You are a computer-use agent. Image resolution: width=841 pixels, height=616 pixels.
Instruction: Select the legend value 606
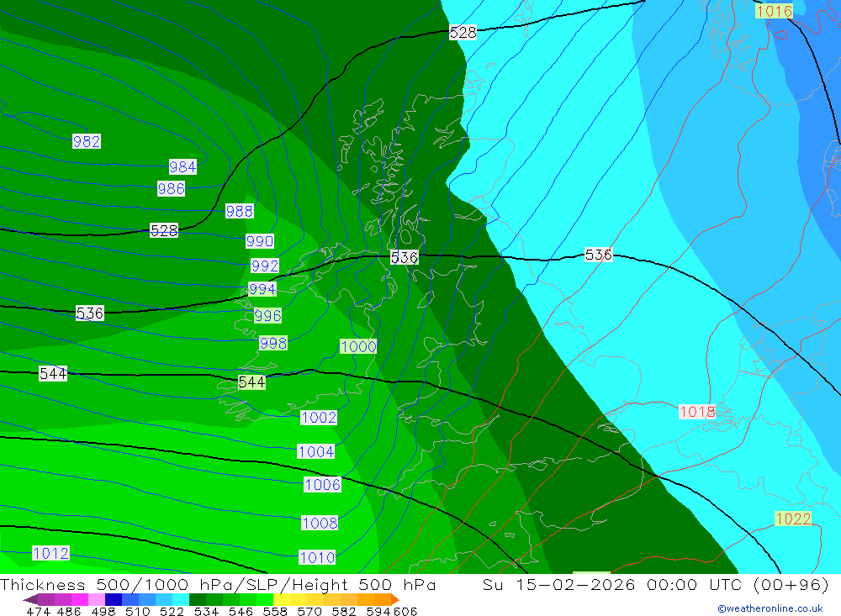tap(405, 611)
